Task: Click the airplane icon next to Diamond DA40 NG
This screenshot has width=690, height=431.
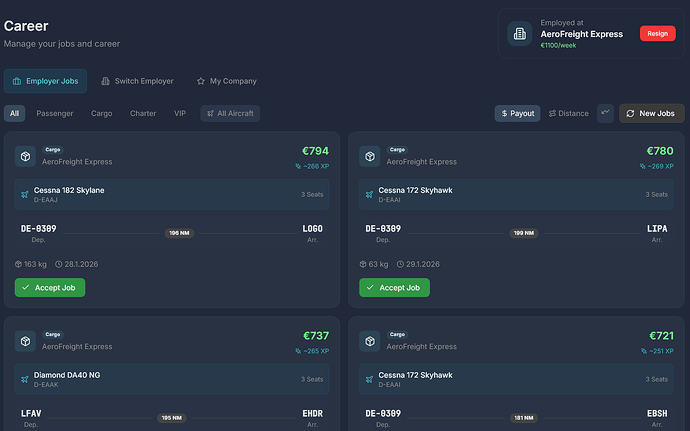Action: (x=25, y=379)
